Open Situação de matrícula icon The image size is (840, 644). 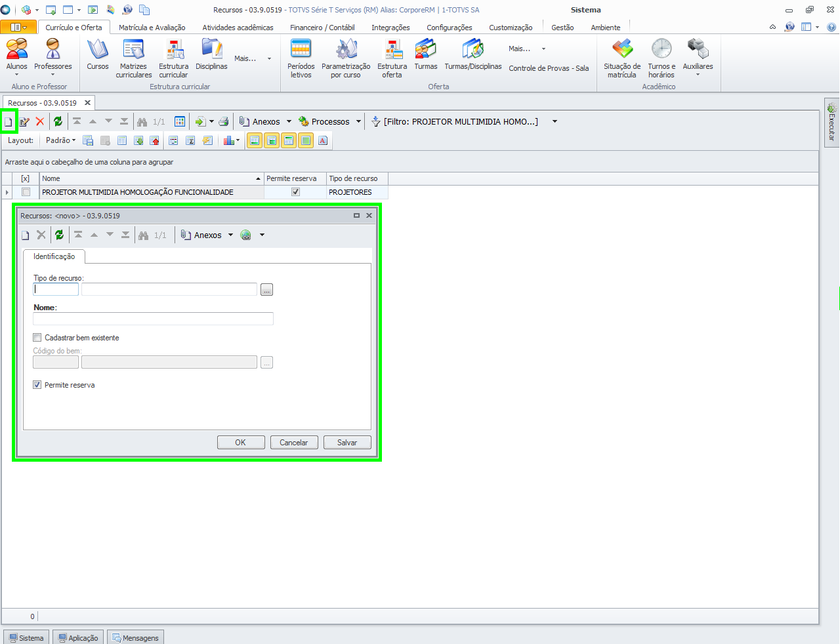click(x=622, y=58)
